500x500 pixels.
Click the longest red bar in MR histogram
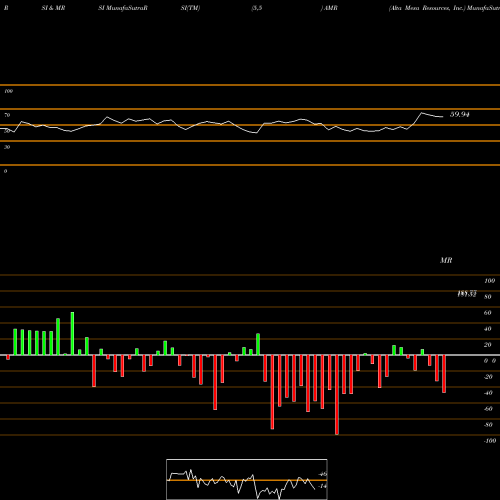coord(337,395)
